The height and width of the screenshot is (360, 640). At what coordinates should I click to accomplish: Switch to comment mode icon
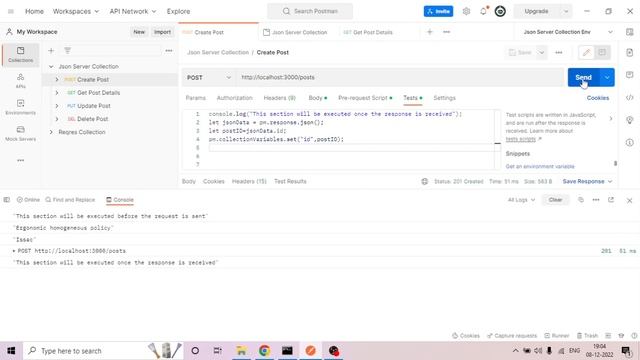pyautogui.click(x=602, y=52)
